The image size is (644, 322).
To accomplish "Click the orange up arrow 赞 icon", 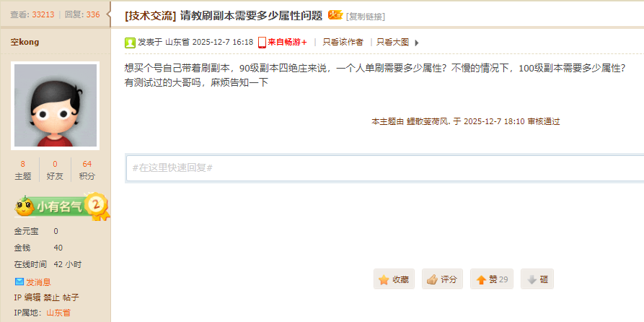I will (481, 280).
